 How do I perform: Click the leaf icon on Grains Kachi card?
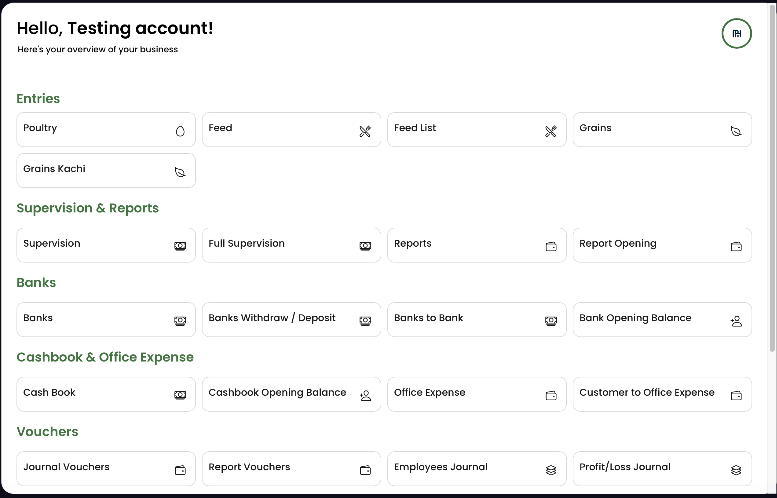click(x=180, y=172)
